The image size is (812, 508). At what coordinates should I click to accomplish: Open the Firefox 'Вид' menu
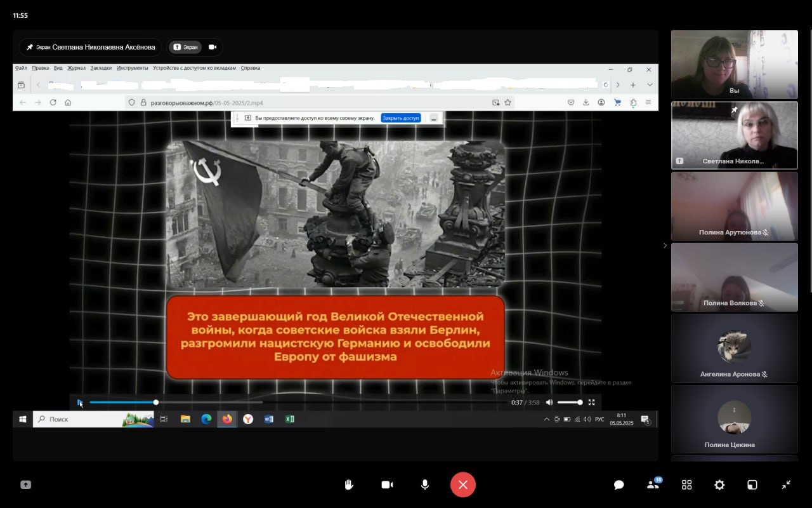[x=58, y=68]
